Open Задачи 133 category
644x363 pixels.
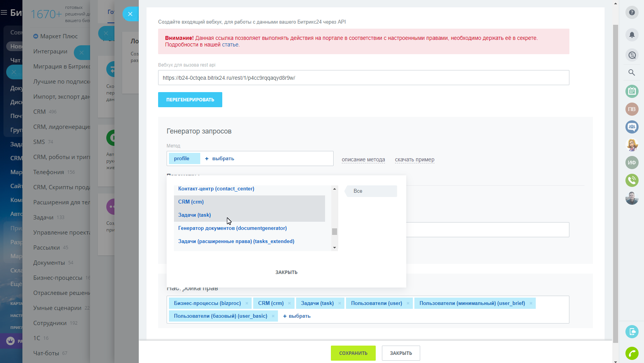coord(49,217)
